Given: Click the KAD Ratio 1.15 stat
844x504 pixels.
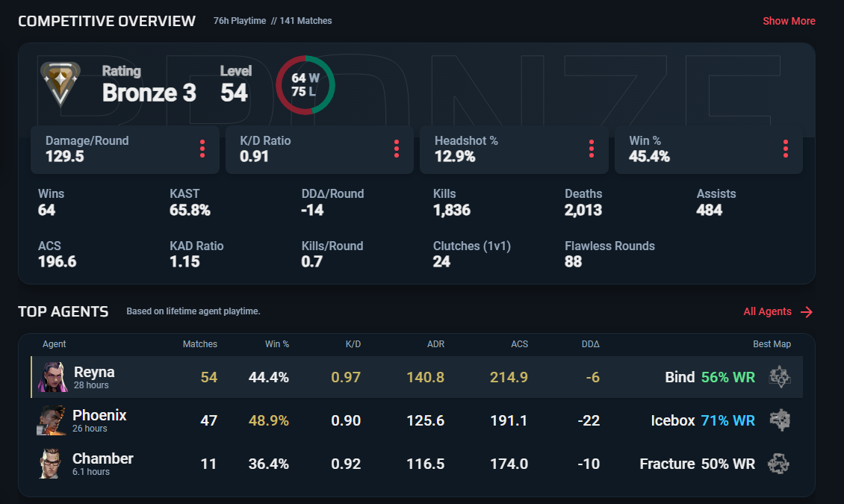Looking at the screenshot, I should 196,254.
